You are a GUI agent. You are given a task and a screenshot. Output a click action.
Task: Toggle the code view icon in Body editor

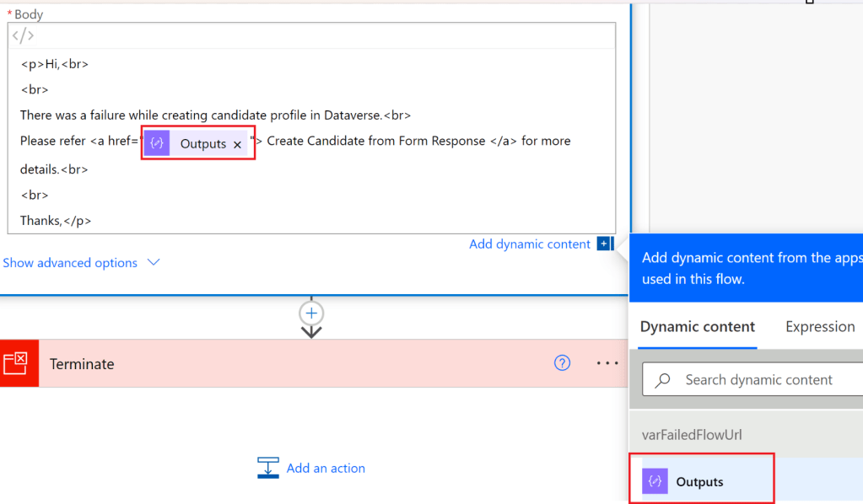point(24,35)
